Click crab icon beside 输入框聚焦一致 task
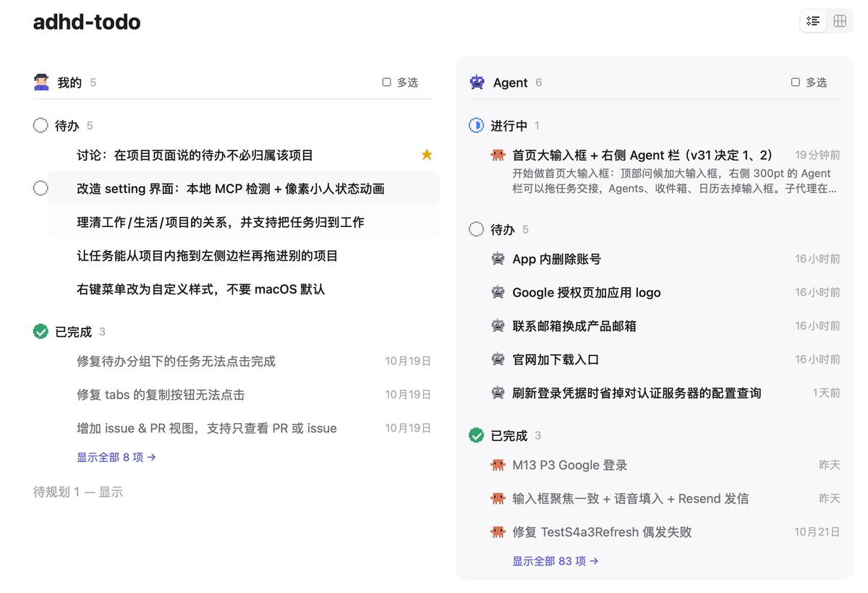The height and width of the screenshot is (593, 868). pyautogui.click(x=498, y=498)
